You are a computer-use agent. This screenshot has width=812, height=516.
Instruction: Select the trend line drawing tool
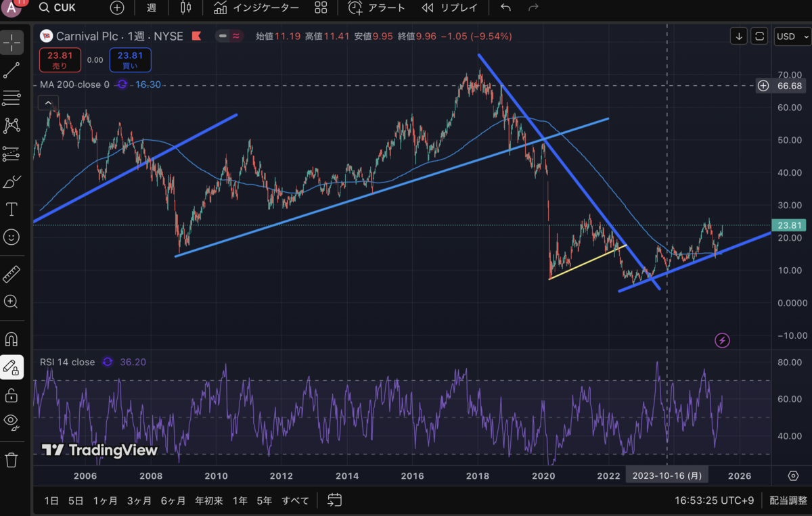point(12,70)
